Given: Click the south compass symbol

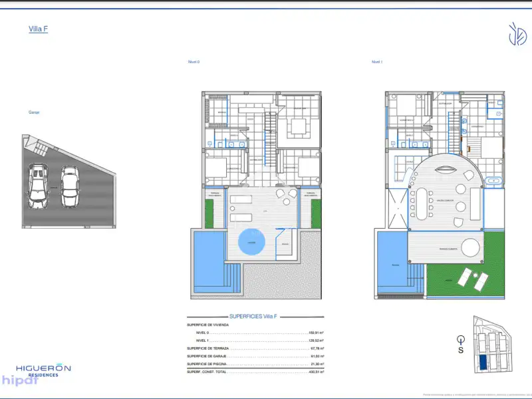Looking at the screenshot, I should click(460, 343).
